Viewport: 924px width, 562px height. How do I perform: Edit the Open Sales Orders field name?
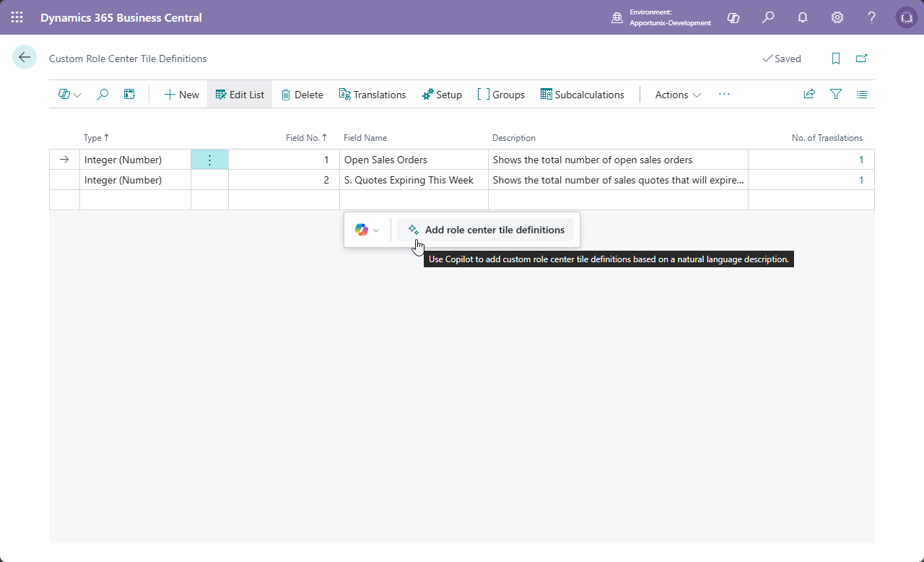414,160
